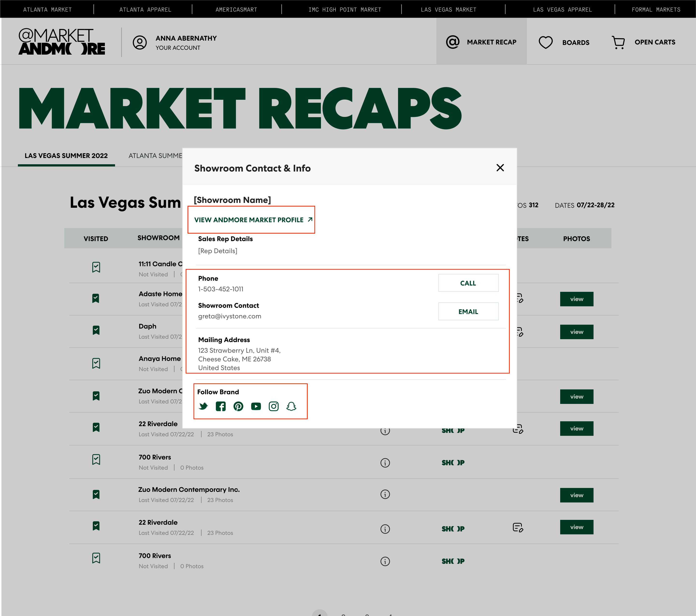
Task: Click Zuo Modern Contemporary Inc. showroom name
Action: tap(189, 489)
